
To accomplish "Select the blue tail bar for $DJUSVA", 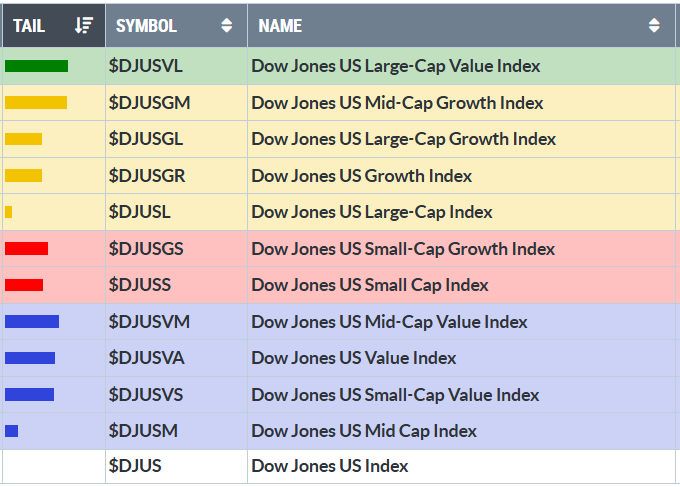I will tap(30, 358).
